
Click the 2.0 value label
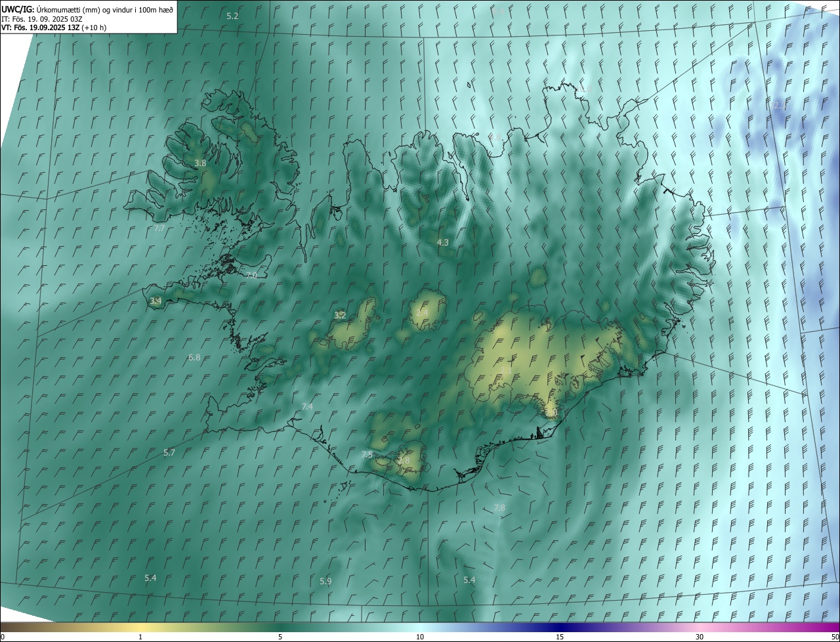point(551,413)
